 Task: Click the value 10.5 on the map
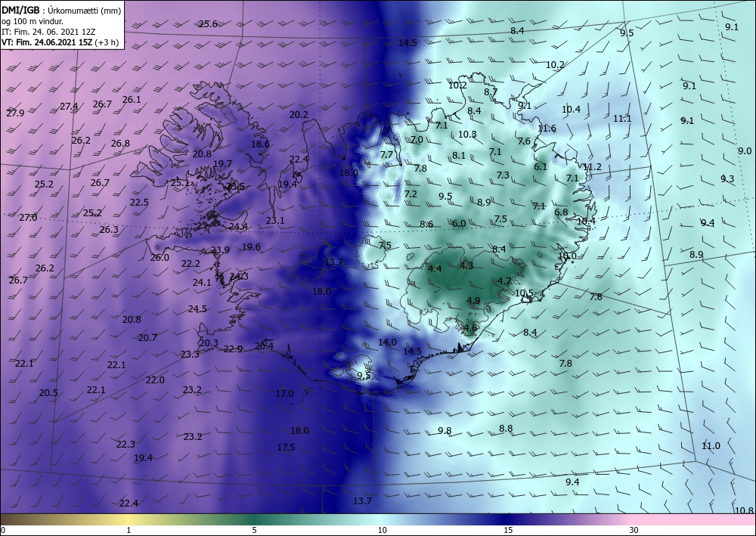click(524, 293)
